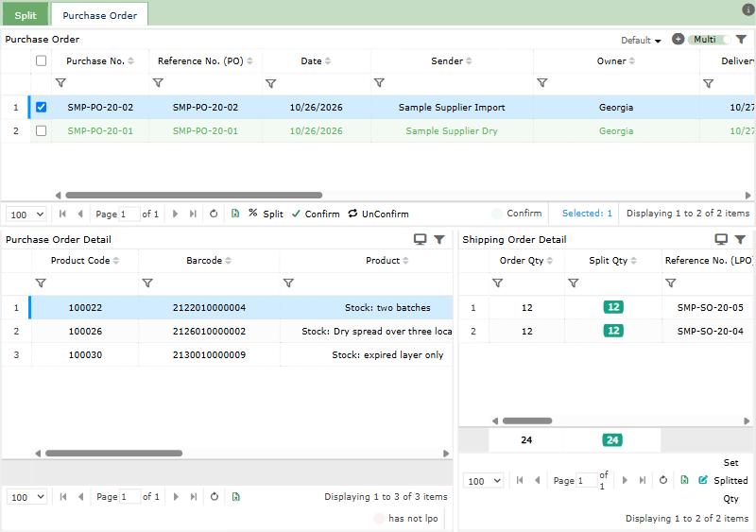This screenshot has height=532, width=756.
Task: Click Shipping Order Detail page number field
Action: click(x=587, y=480)
